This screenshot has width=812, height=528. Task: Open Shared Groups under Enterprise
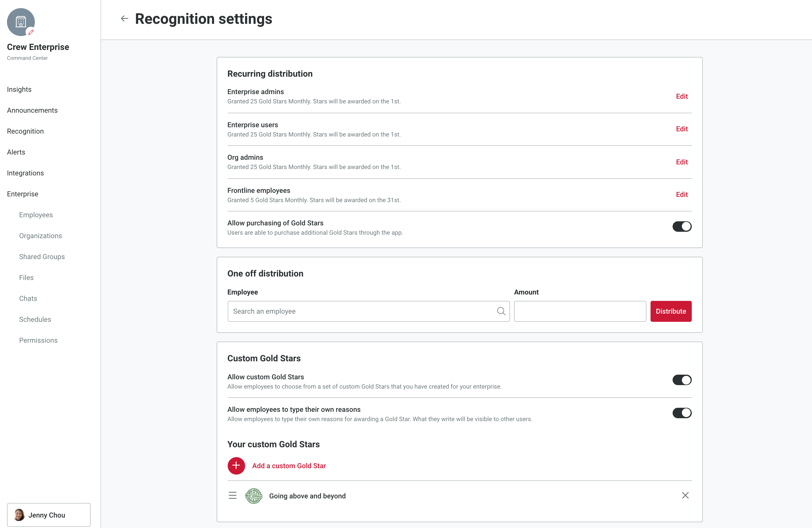[x=42, y=256]
